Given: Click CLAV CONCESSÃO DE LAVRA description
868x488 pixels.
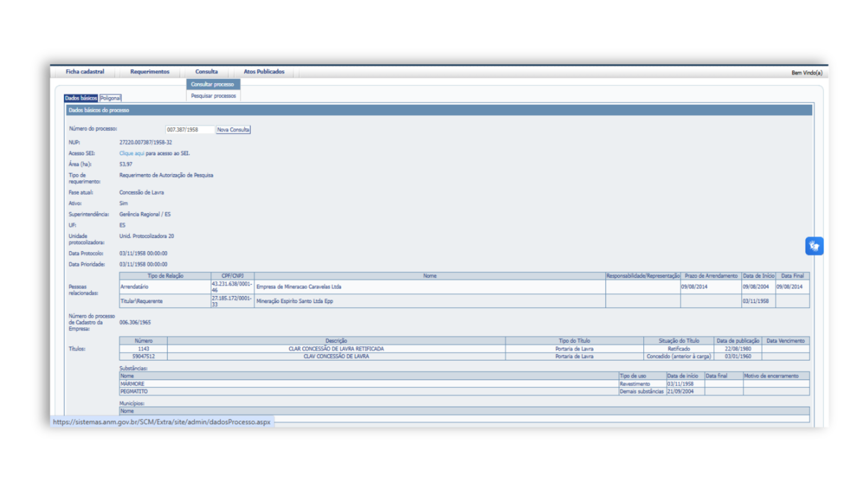Looking at the screenshot, I should click(336, 357).
